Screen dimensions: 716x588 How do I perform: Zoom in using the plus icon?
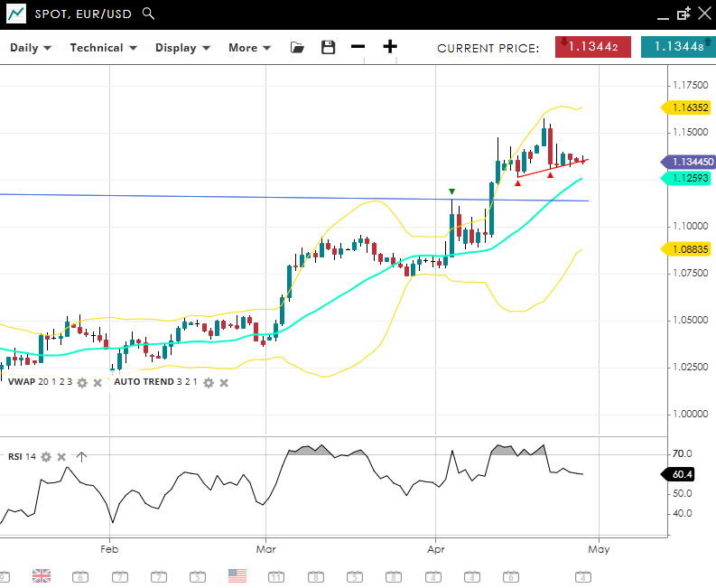point(390,48)
